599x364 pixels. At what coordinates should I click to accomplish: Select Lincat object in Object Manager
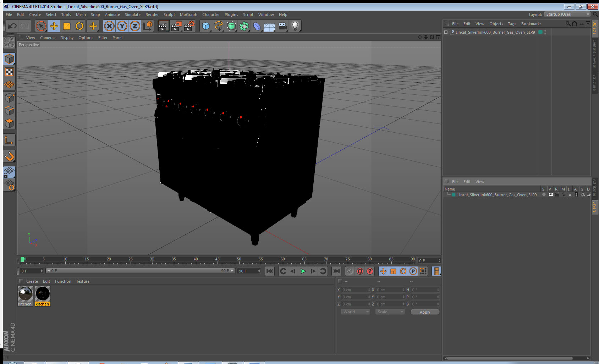point(495,32)
